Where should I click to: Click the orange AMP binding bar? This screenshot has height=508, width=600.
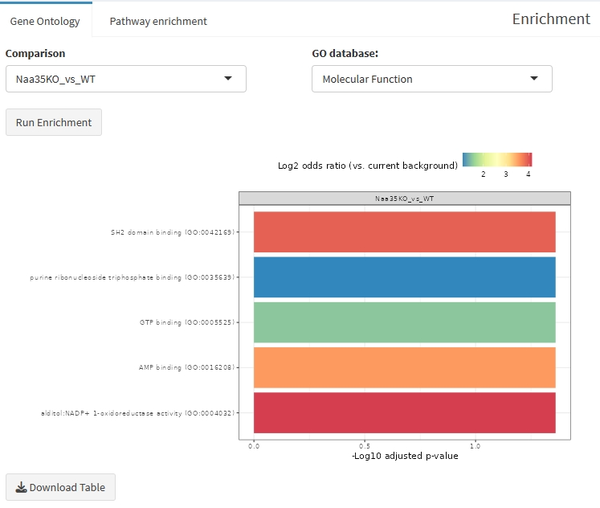[404, 367]
